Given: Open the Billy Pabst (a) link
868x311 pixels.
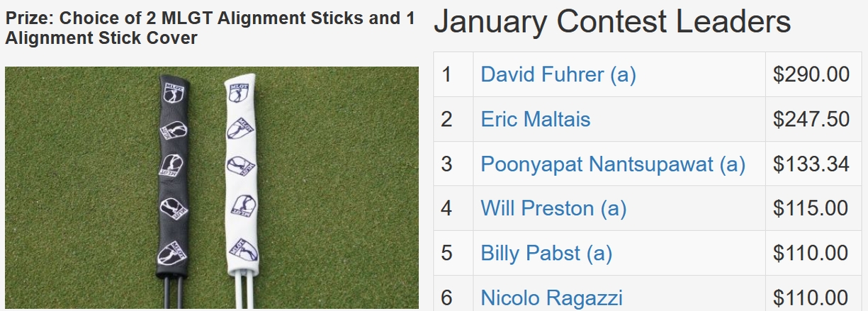Looking at the screenshot, I should click(546, 253).
